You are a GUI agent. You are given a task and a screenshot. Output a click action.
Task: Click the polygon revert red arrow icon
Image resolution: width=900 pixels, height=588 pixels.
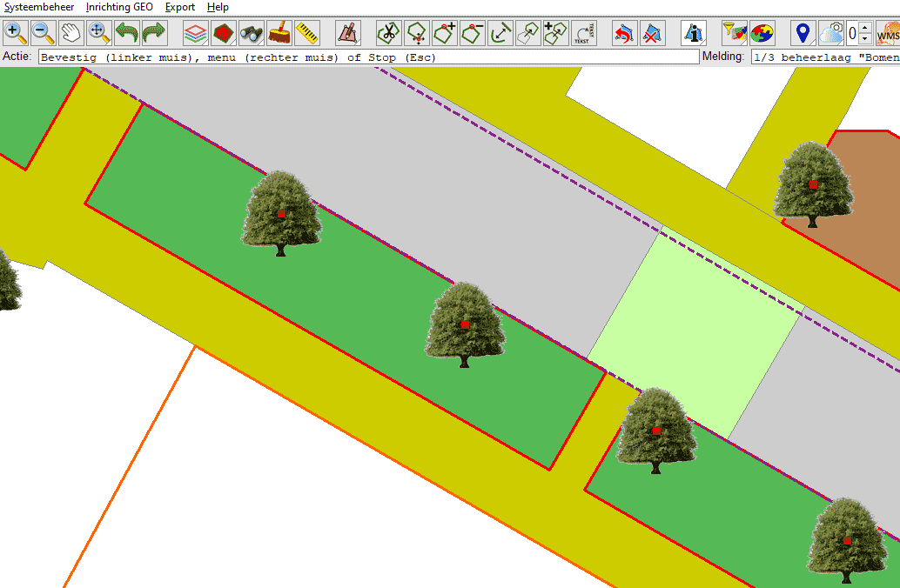624,33
